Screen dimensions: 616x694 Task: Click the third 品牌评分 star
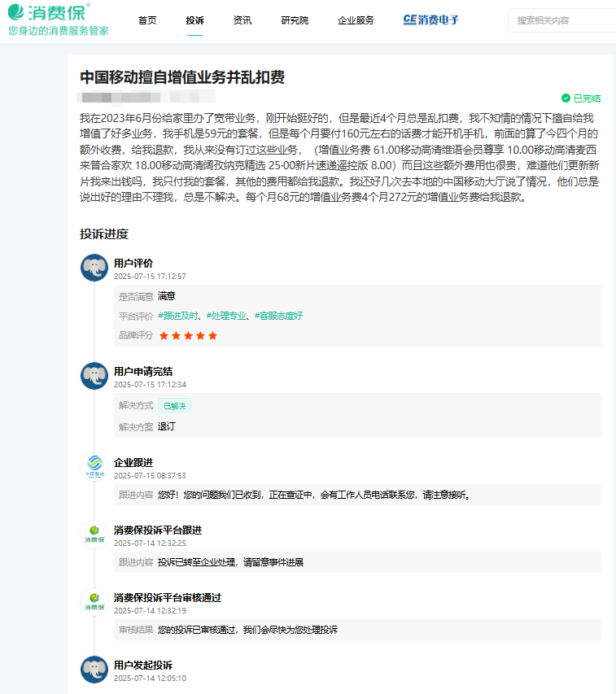click(188, 335)
